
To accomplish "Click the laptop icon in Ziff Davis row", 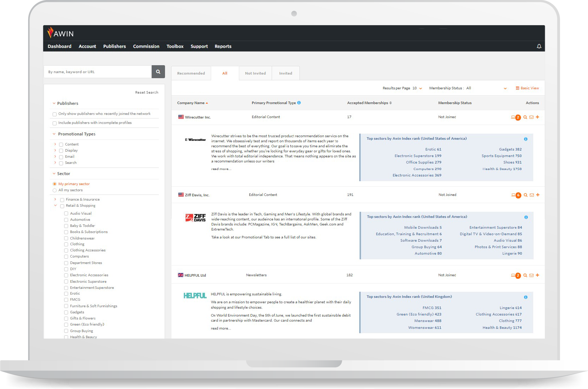I will click(513, 195).
